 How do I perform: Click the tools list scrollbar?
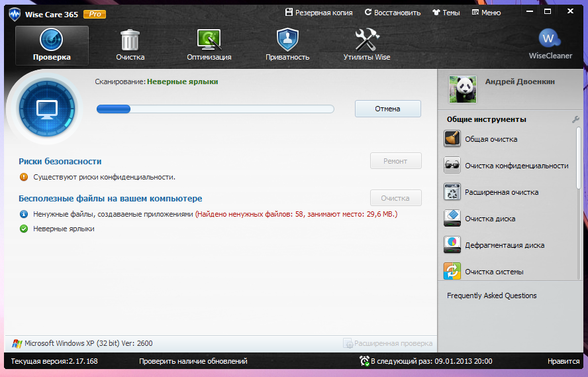579,158
